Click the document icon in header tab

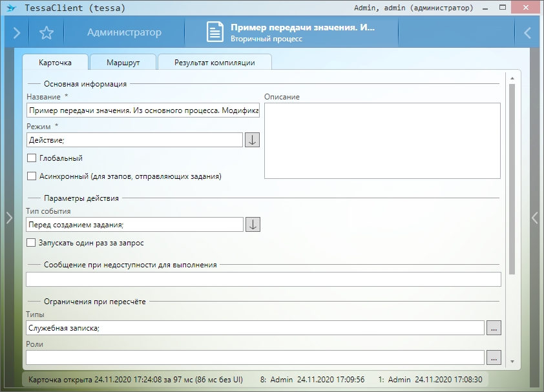(215, 33)
